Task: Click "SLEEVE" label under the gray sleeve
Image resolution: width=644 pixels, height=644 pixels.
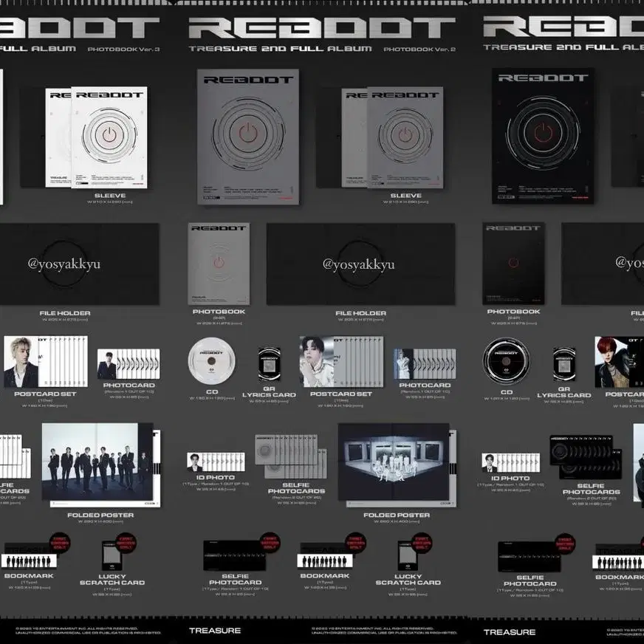Action: pyautogui.click(x=405, y=196)
